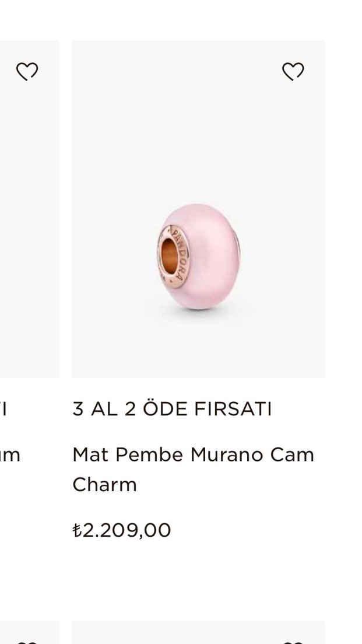362x644 pixels.
Task: Tap heart icon on left partial product card
Action: click(27, 72)
